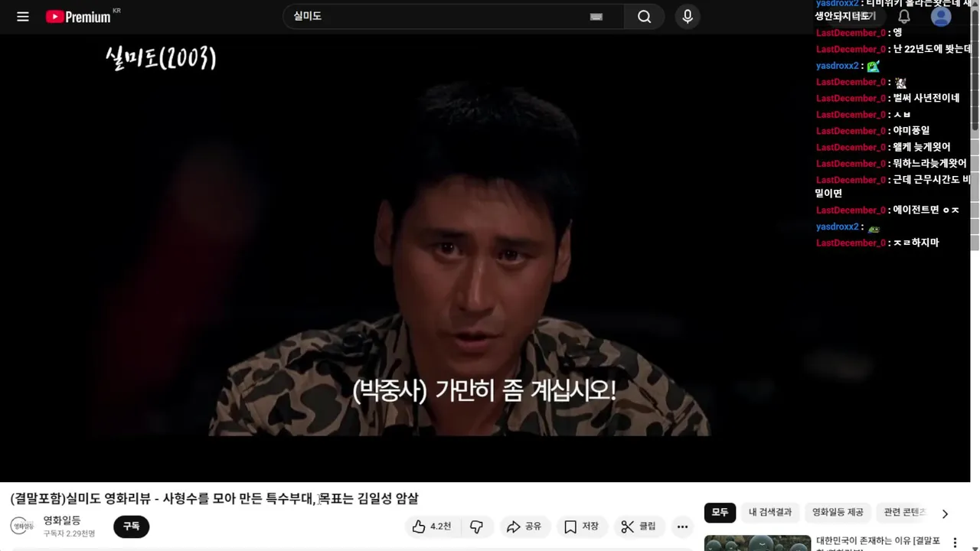
Task: Start voice search with microphone icon
Action: click(x=688, y=17)
